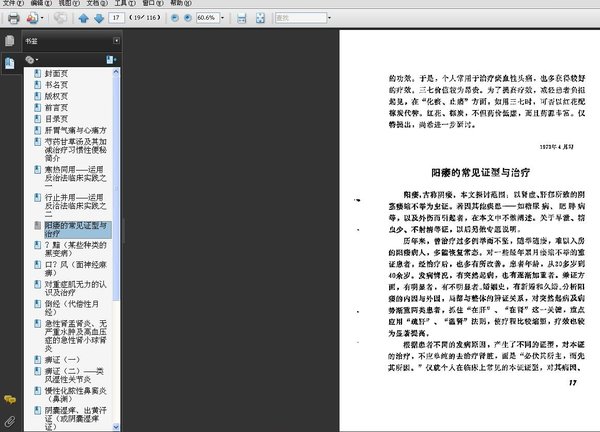
Task: Click bookmark icon beside 版权页
Action: pyautogui.click(x=38, y=96)
